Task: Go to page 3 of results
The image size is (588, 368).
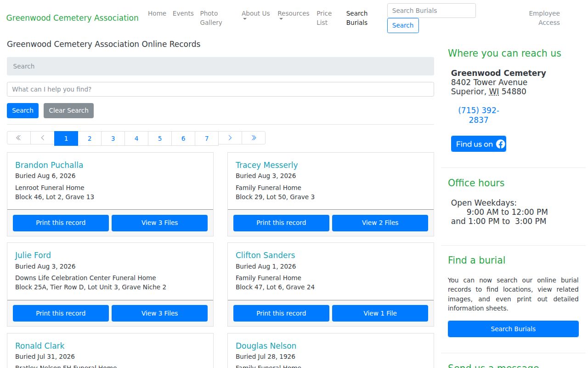Action: tap(113, 138)
